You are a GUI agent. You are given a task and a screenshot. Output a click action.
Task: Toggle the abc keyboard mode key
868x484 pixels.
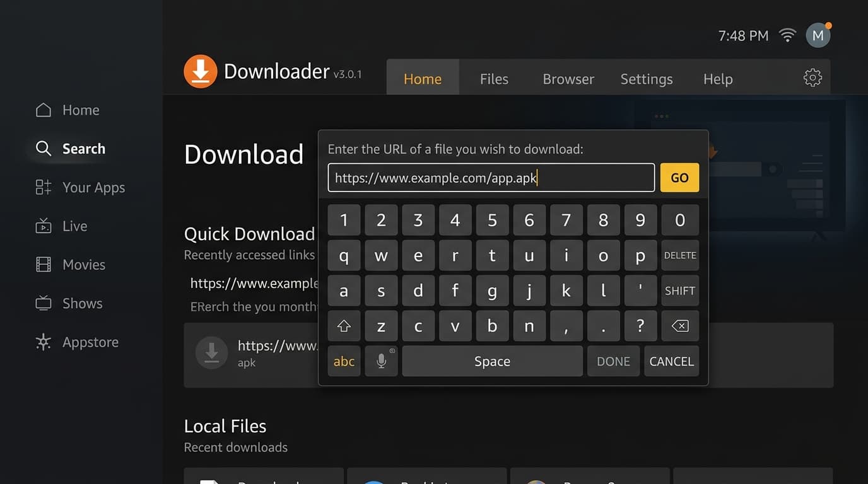(344, 361)
